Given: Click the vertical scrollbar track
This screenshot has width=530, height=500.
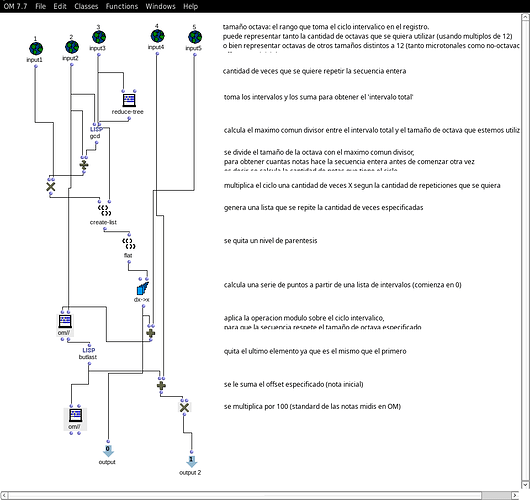Looking at the screenshot, I should click(526, 250).
